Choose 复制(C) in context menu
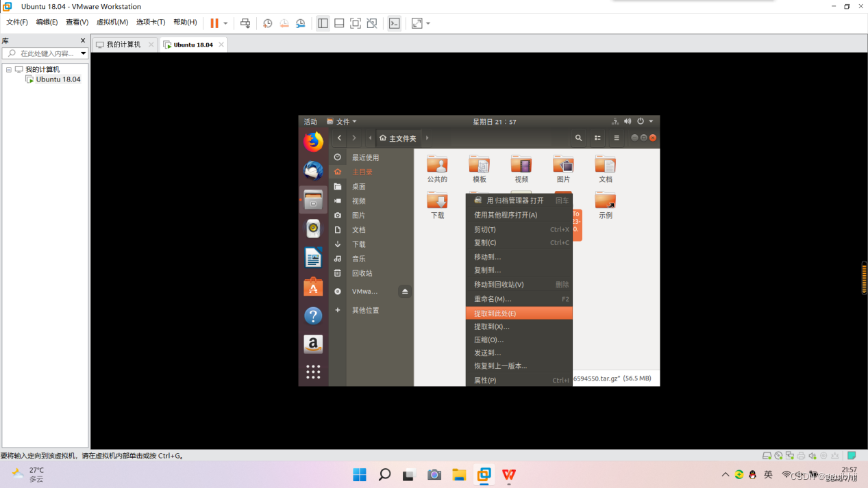The height and width of the screenshot is (488, 868). [519, 242]
